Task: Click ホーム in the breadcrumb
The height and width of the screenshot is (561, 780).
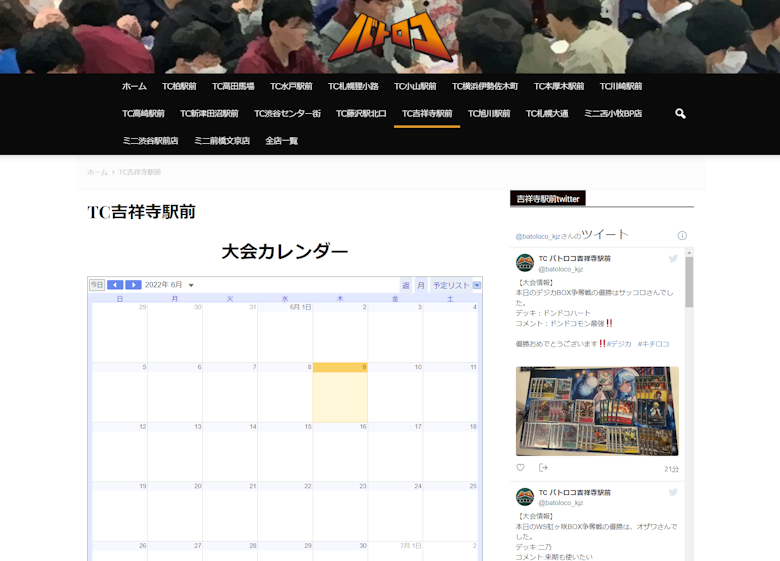Action: (98, 172)
